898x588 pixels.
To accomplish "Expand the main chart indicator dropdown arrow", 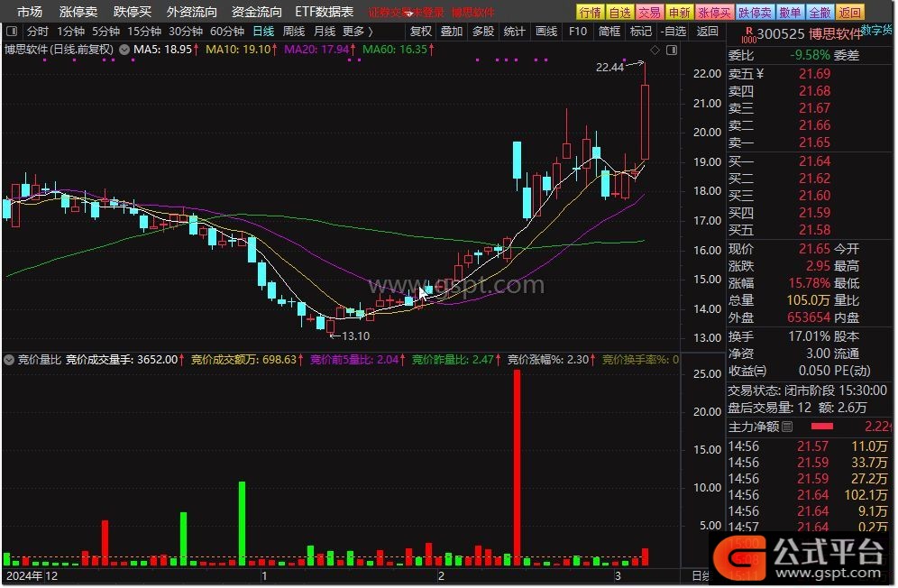I will (x=124, y=50).
